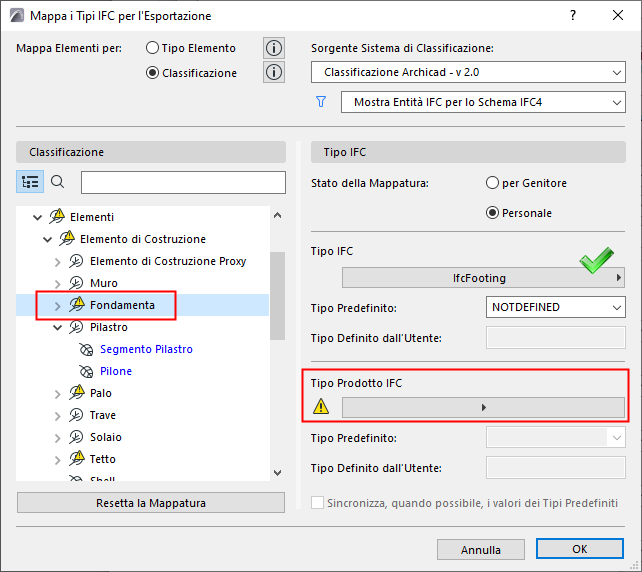The width and height of the screenshot is (642, 572).
Task: Toggle the tree hierarchy view icon
Action: point(30,182)
